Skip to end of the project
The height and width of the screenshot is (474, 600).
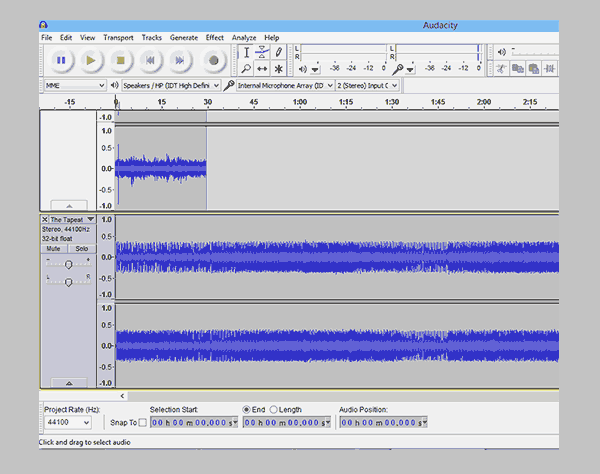point(179,60)
